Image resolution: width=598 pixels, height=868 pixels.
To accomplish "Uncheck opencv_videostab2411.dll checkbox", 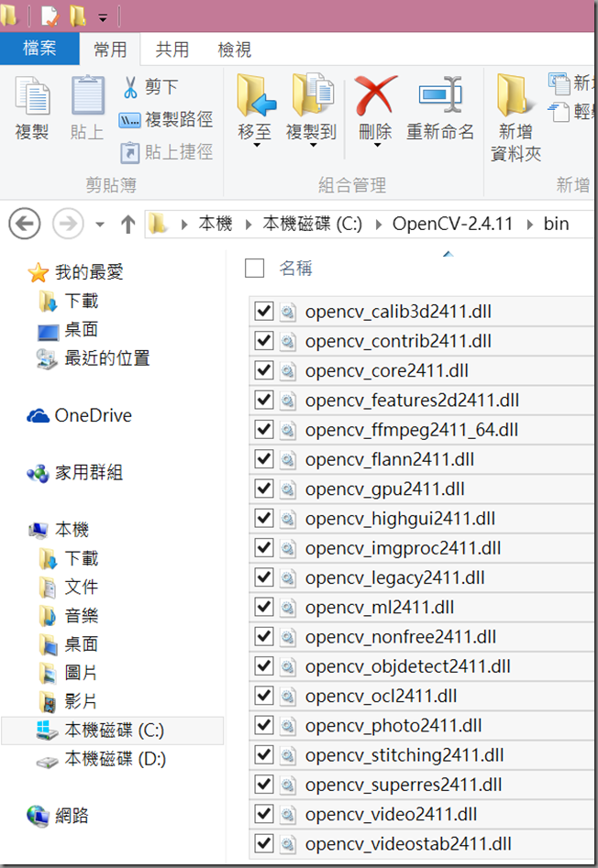I will (x=264, y=843).
